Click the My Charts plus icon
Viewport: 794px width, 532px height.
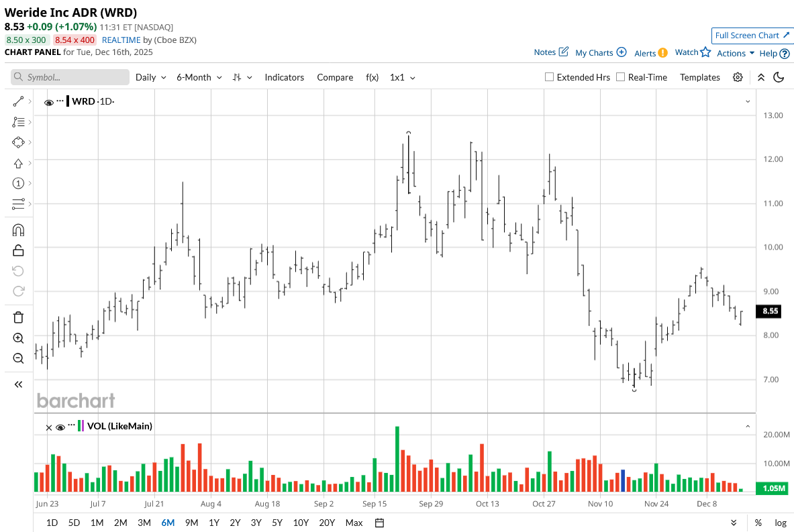pos(622,52)
